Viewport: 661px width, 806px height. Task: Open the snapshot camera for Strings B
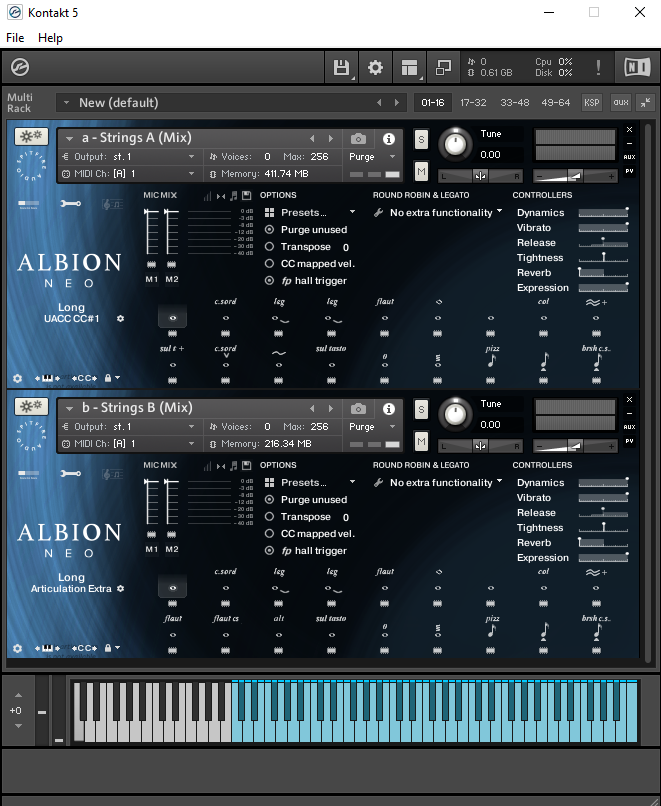358,409
